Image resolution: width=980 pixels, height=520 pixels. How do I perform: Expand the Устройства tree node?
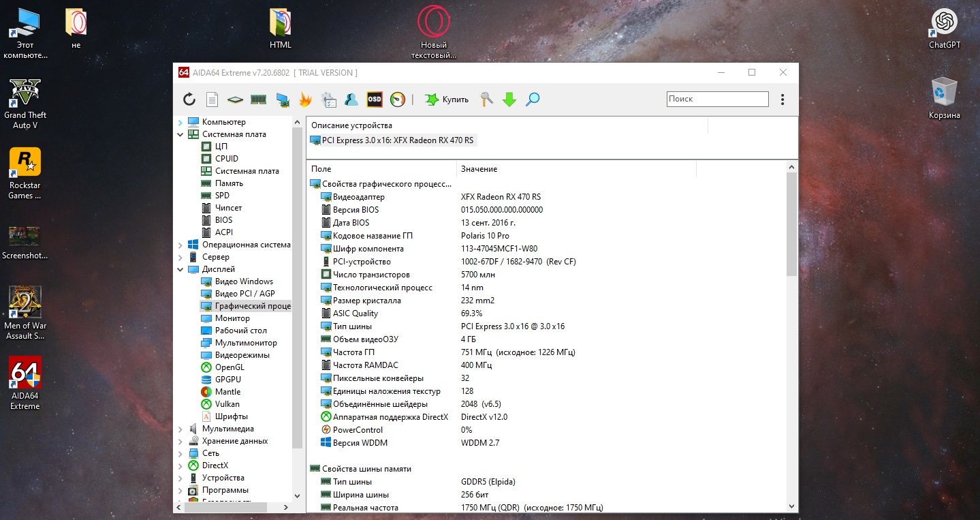click(180, 478)
